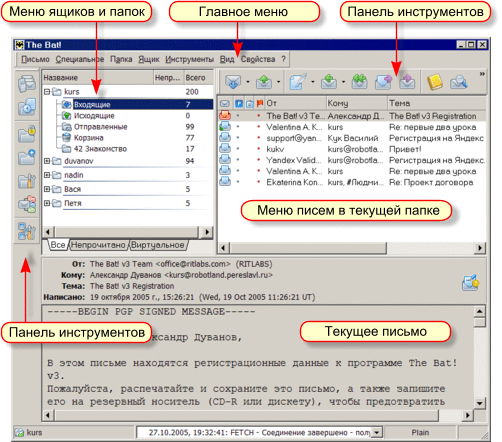
Task: Click the kurs account icon in status bar
Action: point(19,432)
